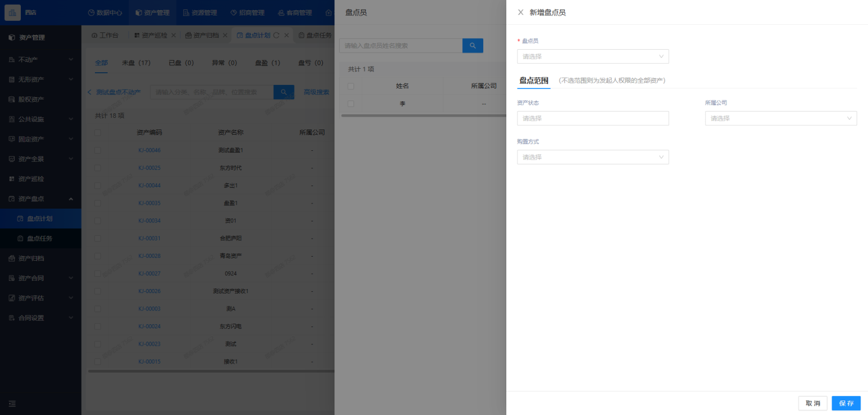Expand 合同设置 sidebar menu
868x415 pixels.
(x=41, y=318)
